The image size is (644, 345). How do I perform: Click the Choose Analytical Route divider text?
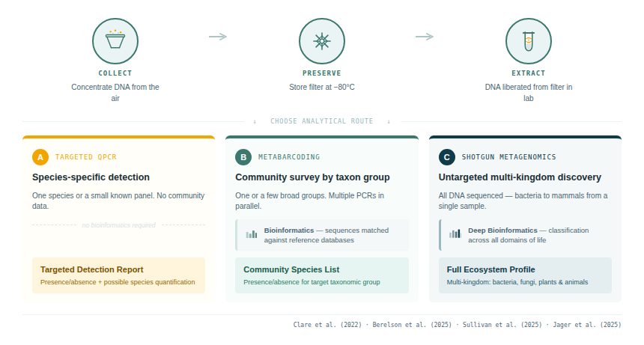321,121
